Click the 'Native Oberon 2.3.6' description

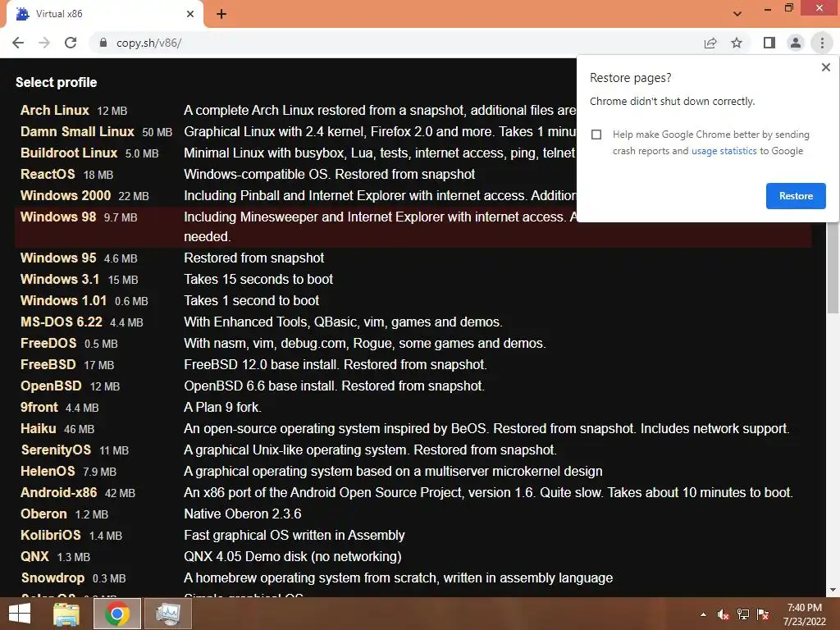[x=243, y=514]
